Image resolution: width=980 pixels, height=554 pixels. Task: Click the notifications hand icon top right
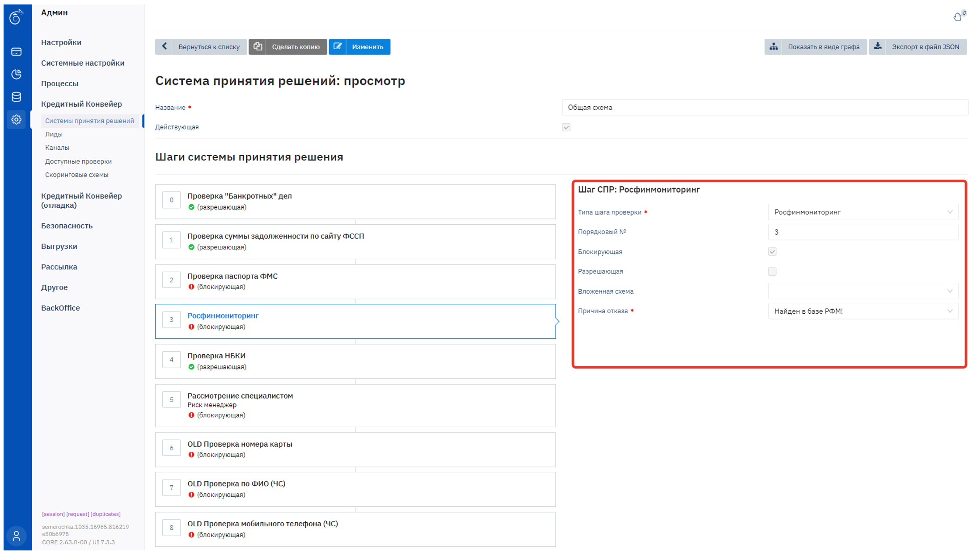click(x=958, y=16)
